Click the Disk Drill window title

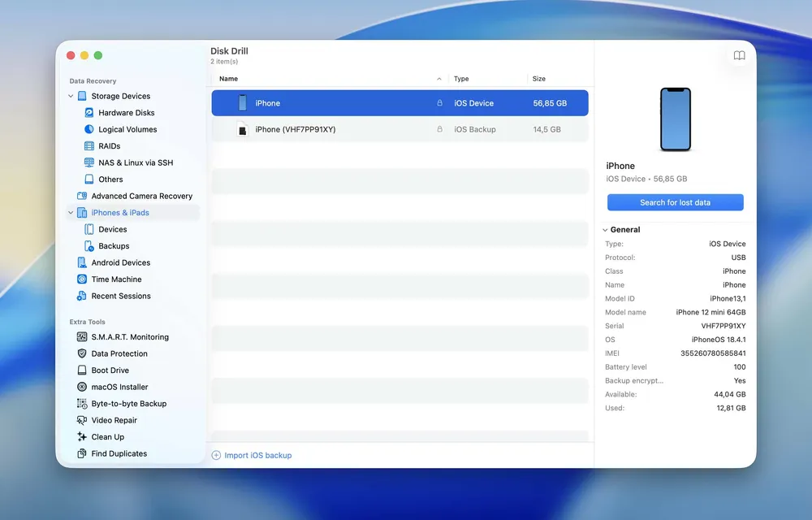tap(229, 50)
